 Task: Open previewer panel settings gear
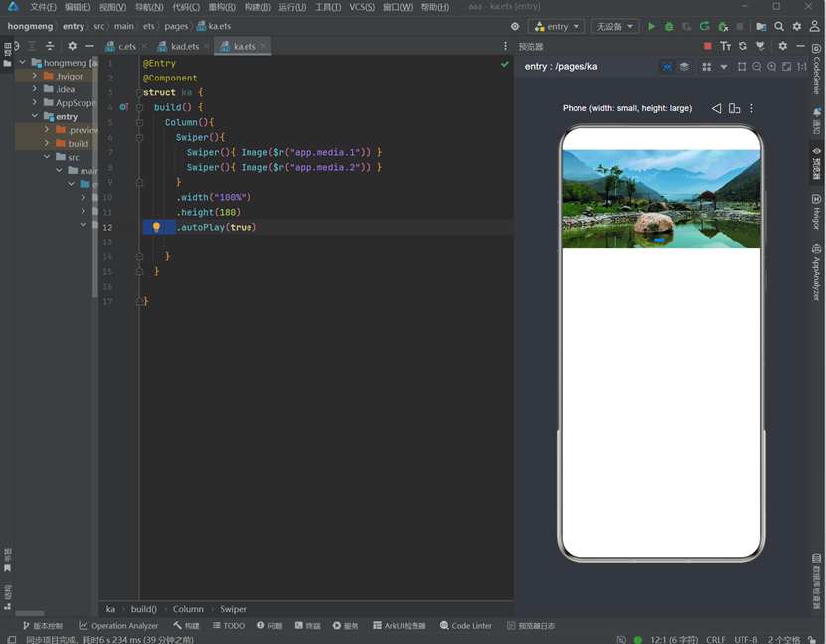(x=783, y=46)
